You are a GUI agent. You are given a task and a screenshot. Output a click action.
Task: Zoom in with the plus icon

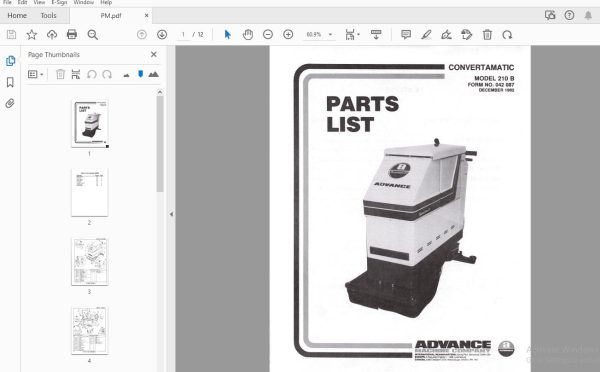[x=288, y=34]
